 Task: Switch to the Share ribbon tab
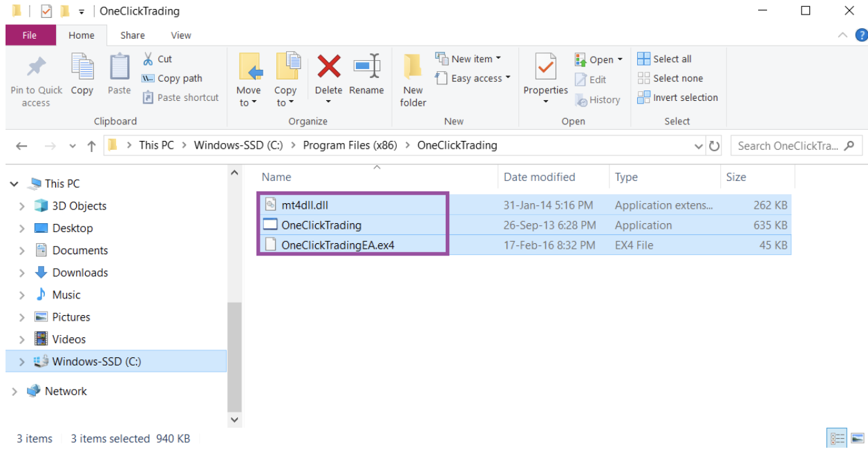[x=133, y=35]
